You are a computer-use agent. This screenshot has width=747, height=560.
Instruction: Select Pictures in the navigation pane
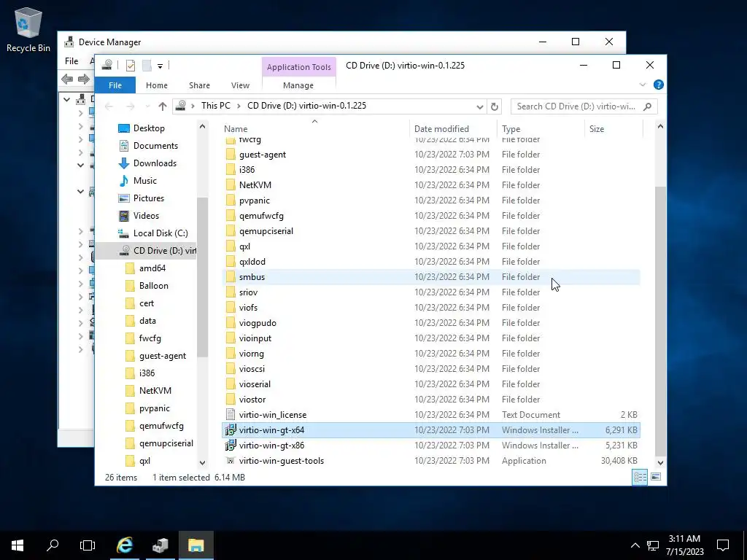click(149, 198)
